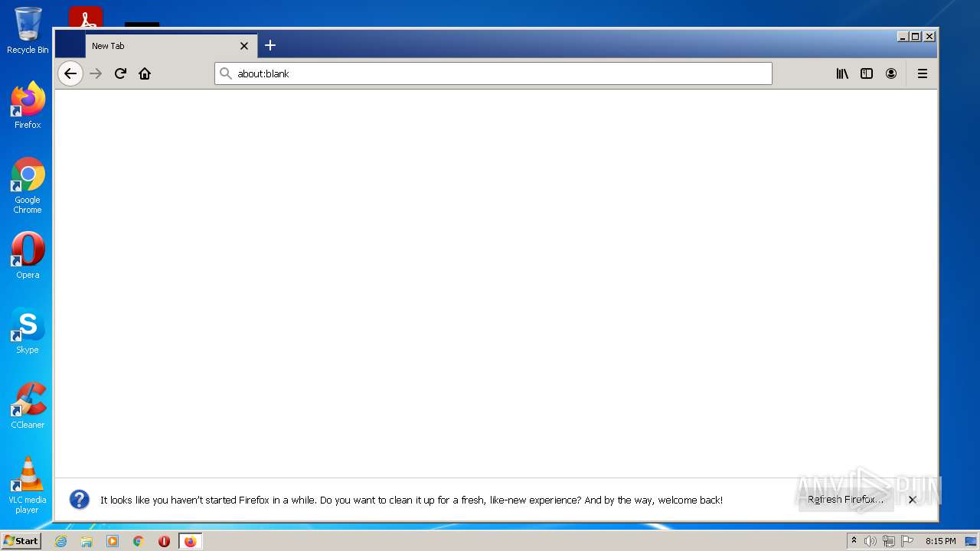Select the Opera desktop shortcut
The height and width of the screenshot is (551, 980).
(x=28, y=256)
